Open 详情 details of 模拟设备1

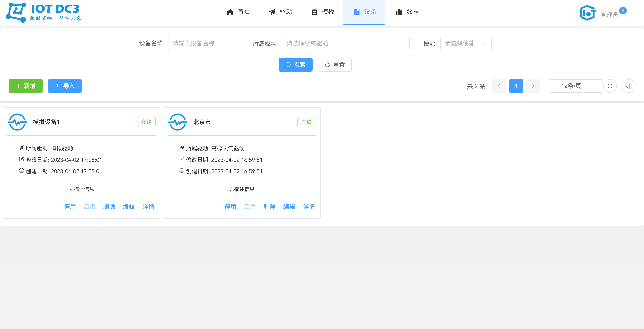tap(148, 207)
